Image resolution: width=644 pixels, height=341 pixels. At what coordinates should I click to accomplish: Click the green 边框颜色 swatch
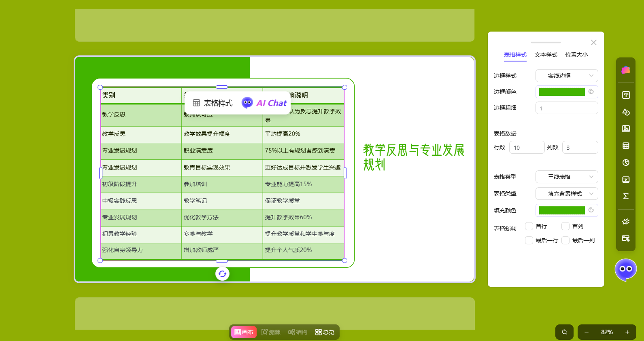(x=562, y=92)
